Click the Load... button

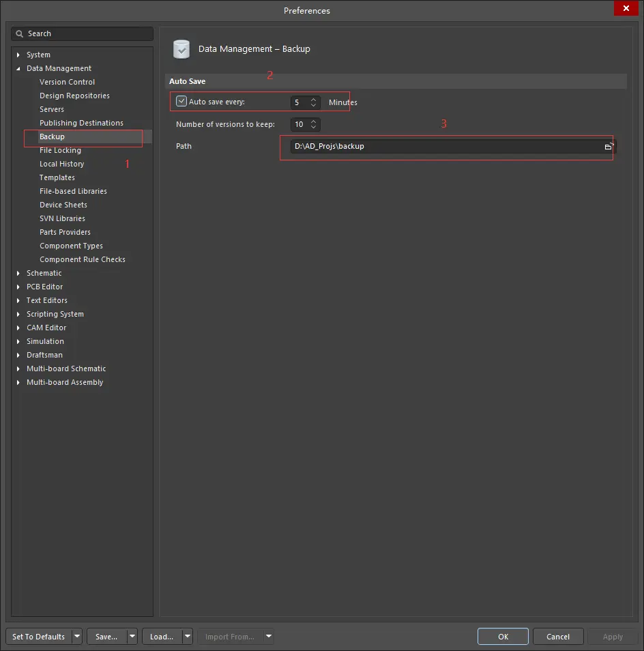[x=162, y=637]
